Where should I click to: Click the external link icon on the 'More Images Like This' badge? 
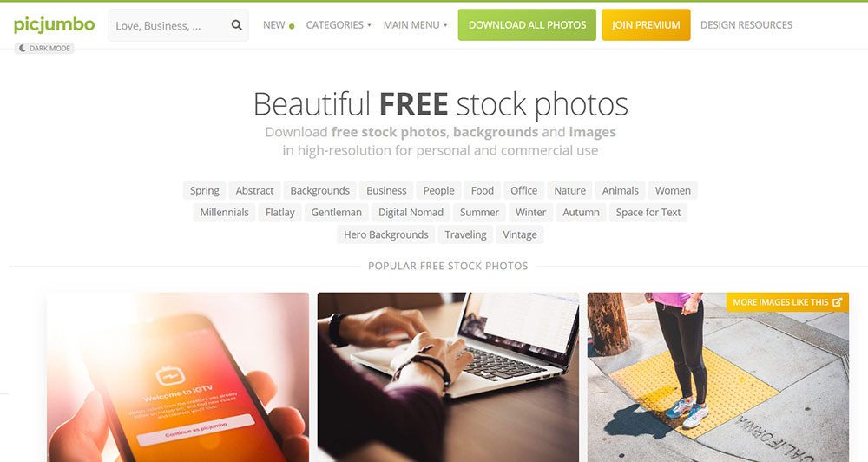(837, 302)
